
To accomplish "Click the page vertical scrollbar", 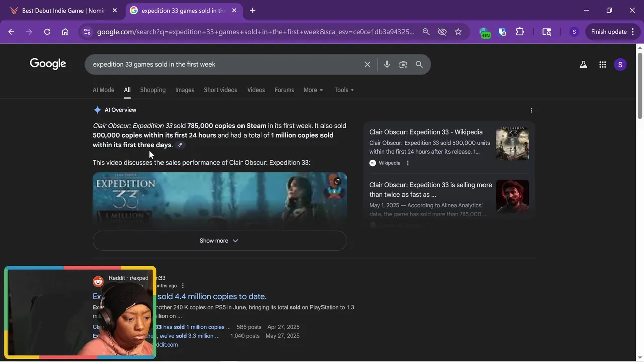I will pyautogui.click(x=640, y=85).
